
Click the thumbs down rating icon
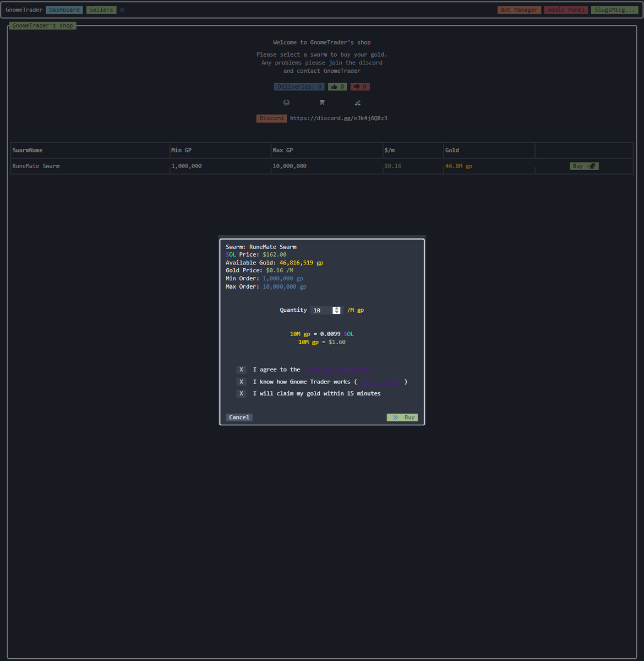(x=359, y=86)
